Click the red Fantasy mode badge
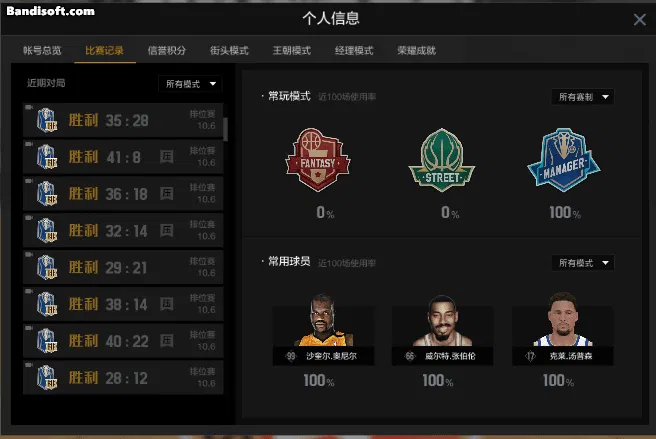This screenshot has width=656, height=439. [318, 159]
